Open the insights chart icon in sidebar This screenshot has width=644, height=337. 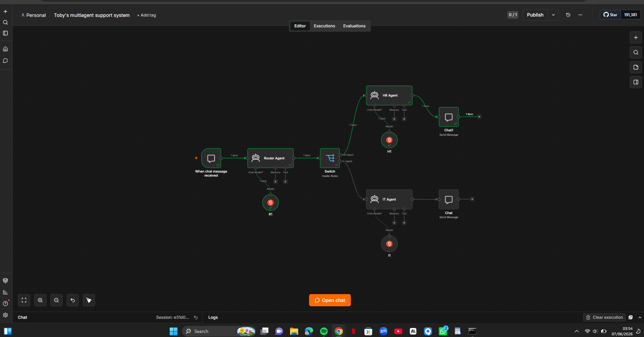point(5,292)
